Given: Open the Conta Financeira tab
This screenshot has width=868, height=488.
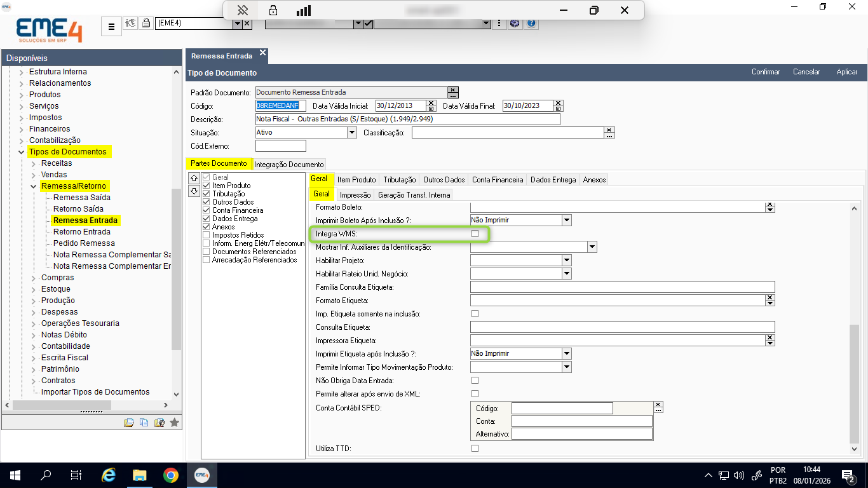Looking at the screenshot, I should [x=498, y=180].
